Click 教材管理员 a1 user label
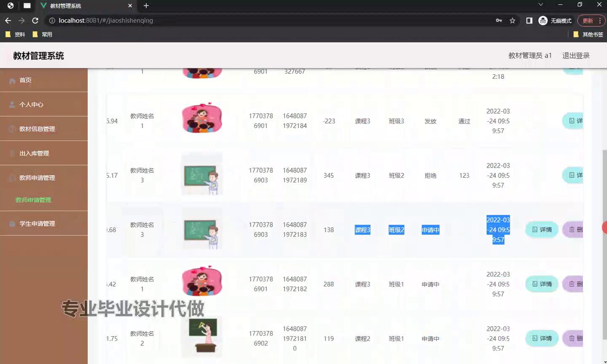The width and height of the screenshot is (607, 364). point(530,55)
